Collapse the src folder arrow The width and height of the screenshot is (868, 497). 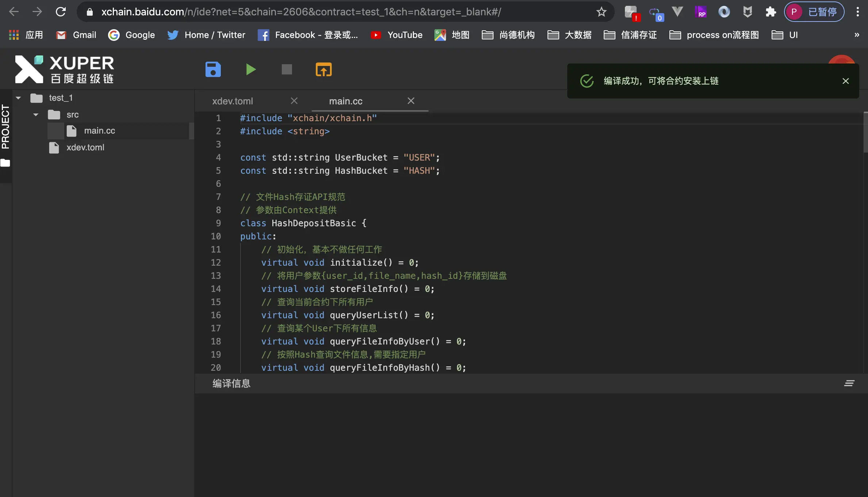[x=36, y=115]
